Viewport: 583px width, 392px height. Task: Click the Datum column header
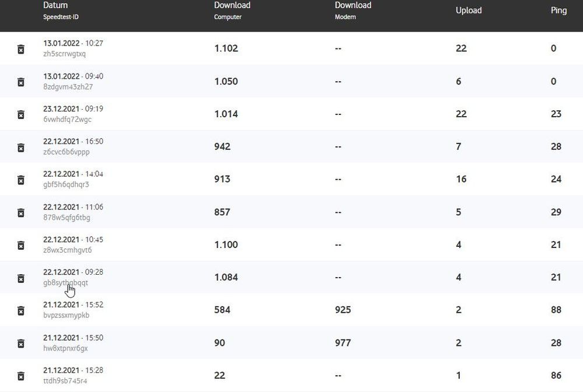(x=55, y=6)
